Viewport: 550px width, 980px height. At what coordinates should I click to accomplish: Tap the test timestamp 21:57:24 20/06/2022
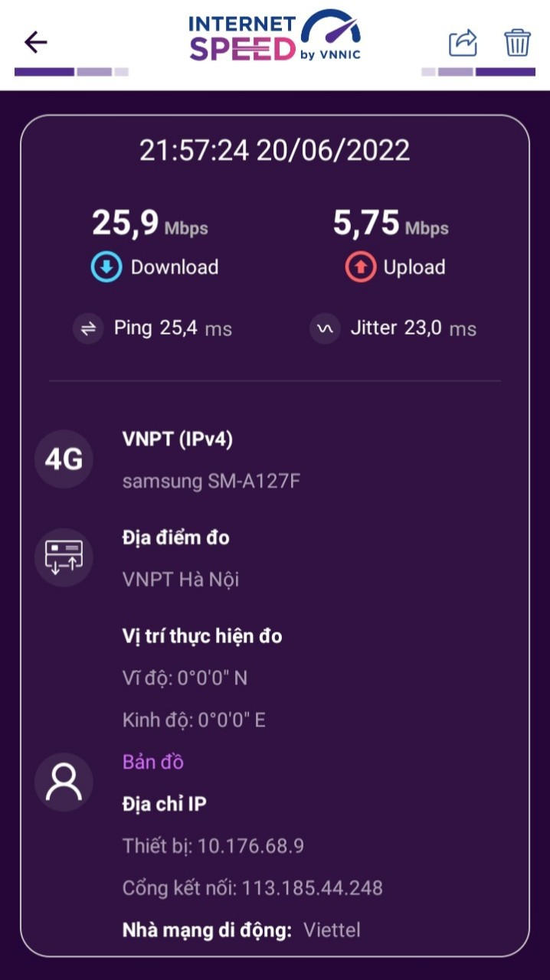[x=274, y=150]
